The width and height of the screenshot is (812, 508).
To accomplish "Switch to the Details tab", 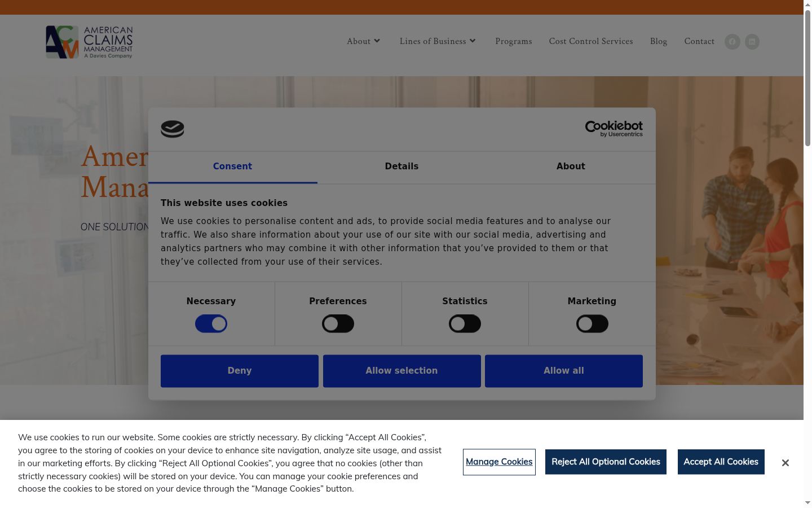I will [401, 167].
